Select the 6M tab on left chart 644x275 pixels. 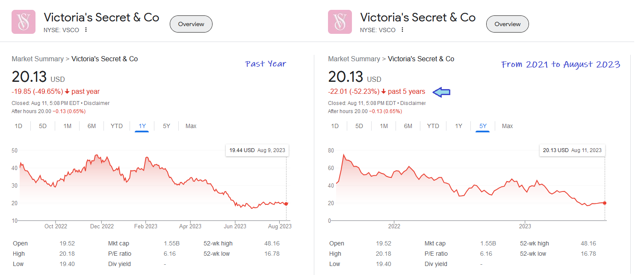click(92, 126)
